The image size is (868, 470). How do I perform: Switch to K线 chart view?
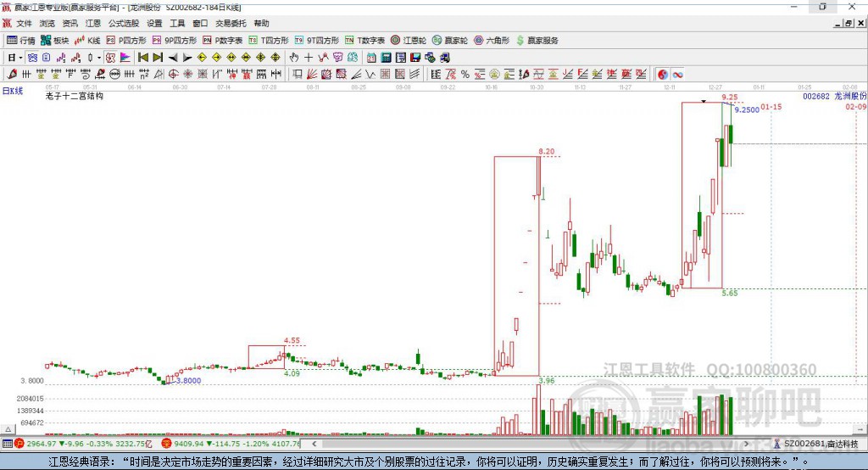pos(87,41)
